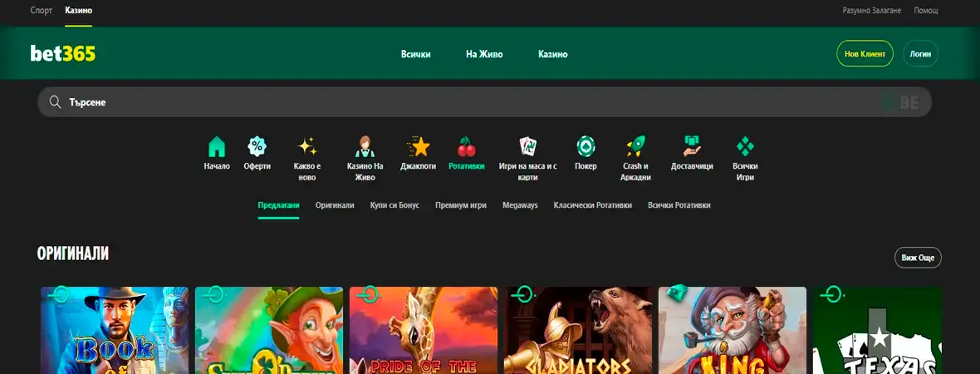This screenshot has height=374, width=980.
Task: Open the Помощ link
Action: coord(926,11)
